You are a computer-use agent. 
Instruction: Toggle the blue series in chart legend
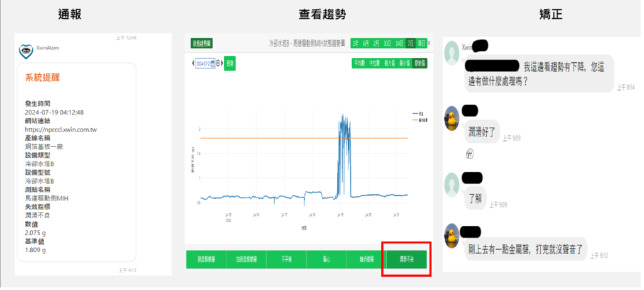click(x=417, y=113)
